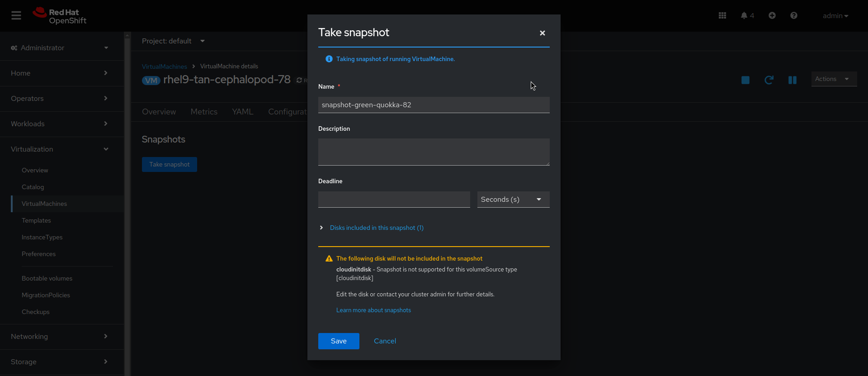Switch to the Metrics tab
This screenshot has height=376, width=868.
204,112
